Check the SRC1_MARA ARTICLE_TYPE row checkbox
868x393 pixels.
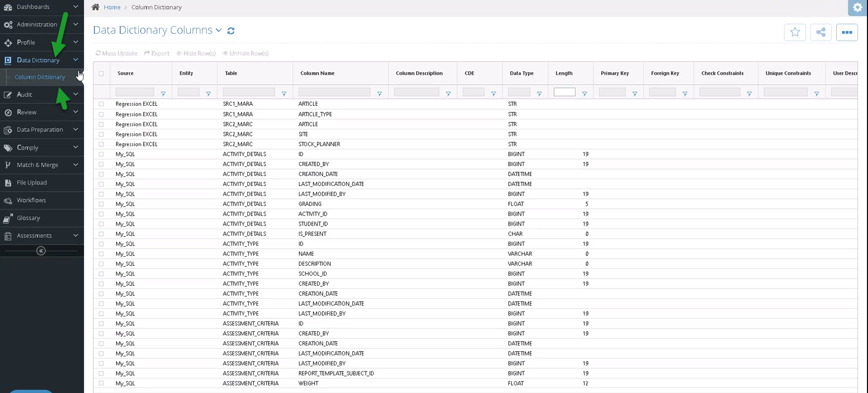101,114
